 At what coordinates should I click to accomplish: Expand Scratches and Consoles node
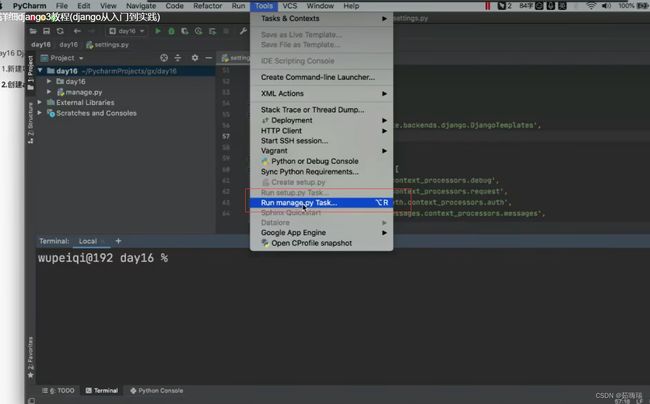(x=40, y=113)
